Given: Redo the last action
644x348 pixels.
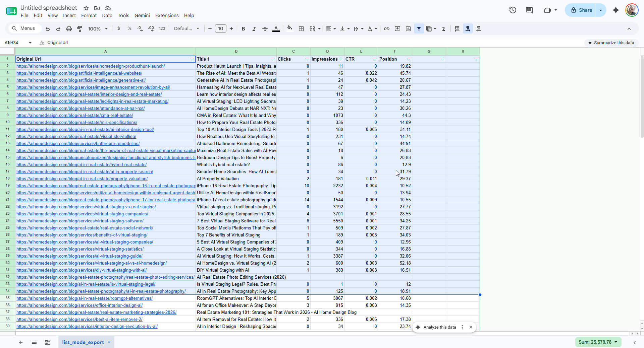Looking at the screenshot, I should pyautogui.click(x=58, y=29).
